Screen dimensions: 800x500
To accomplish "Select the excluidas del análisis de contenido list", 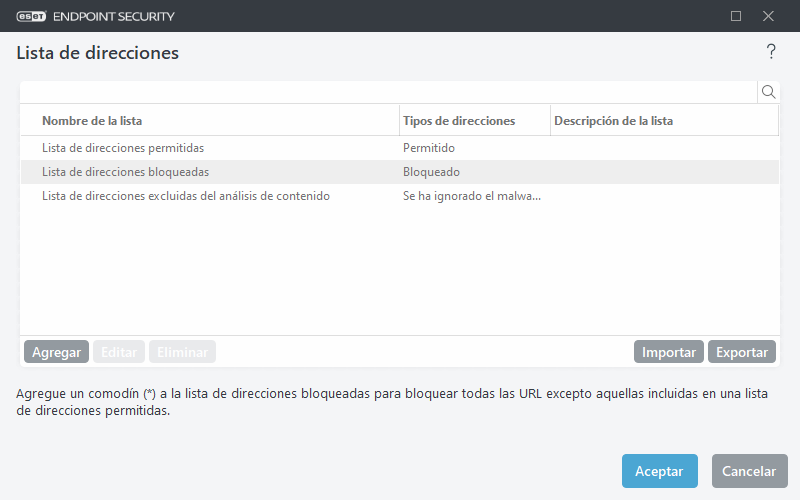I will 400,196.
